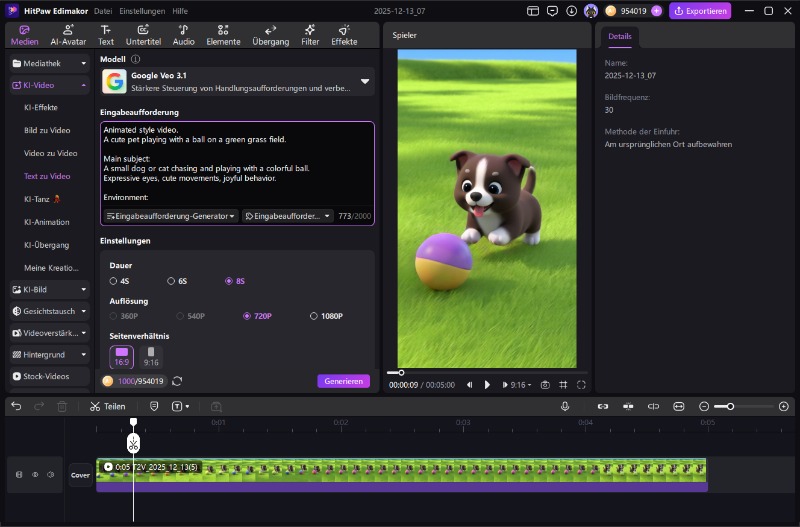800x527 pixels.
Task: Click the timeline marker shield icon
Action: click(154, 407)
